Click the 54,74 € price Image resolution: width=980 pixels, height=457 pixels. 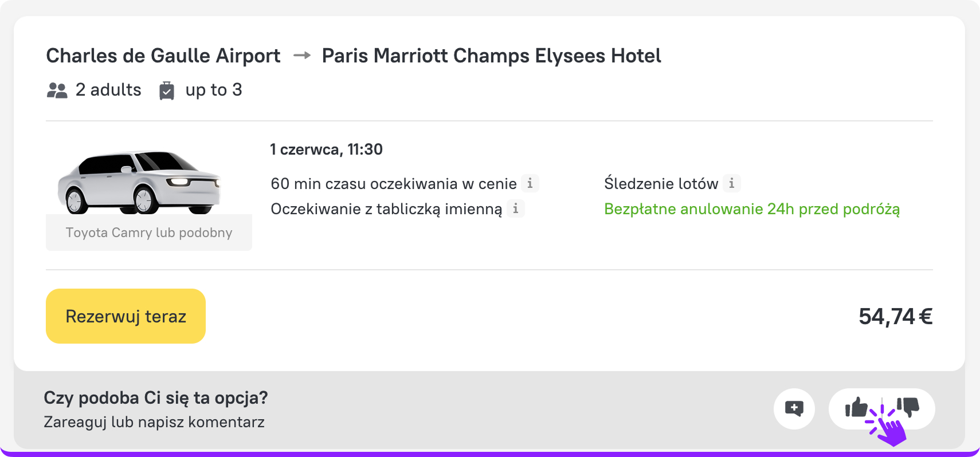click(x=895, y=316)
